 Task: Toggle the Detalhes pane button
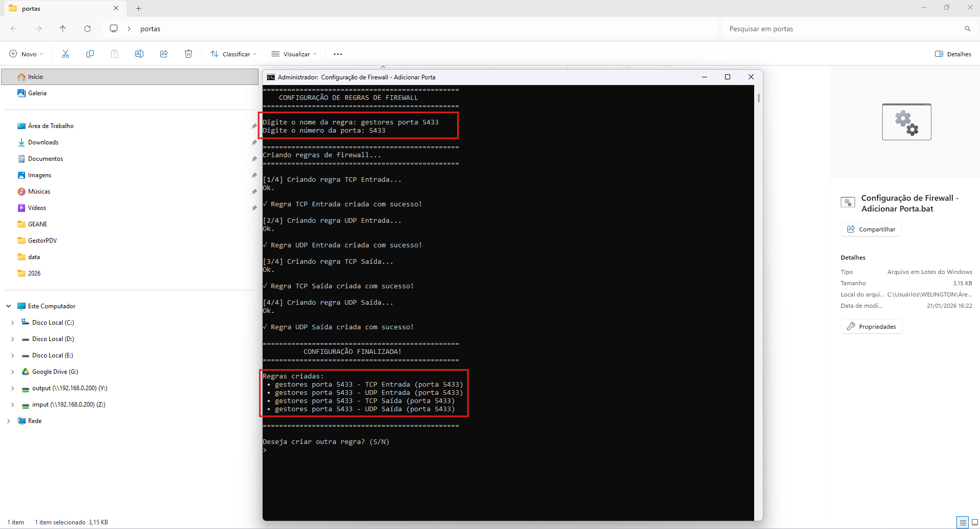[x=953, y=54]
